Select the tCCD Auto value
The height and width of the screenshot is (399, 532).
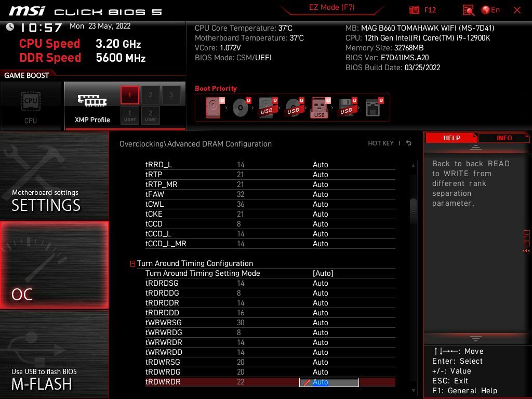tap(320, 224)
